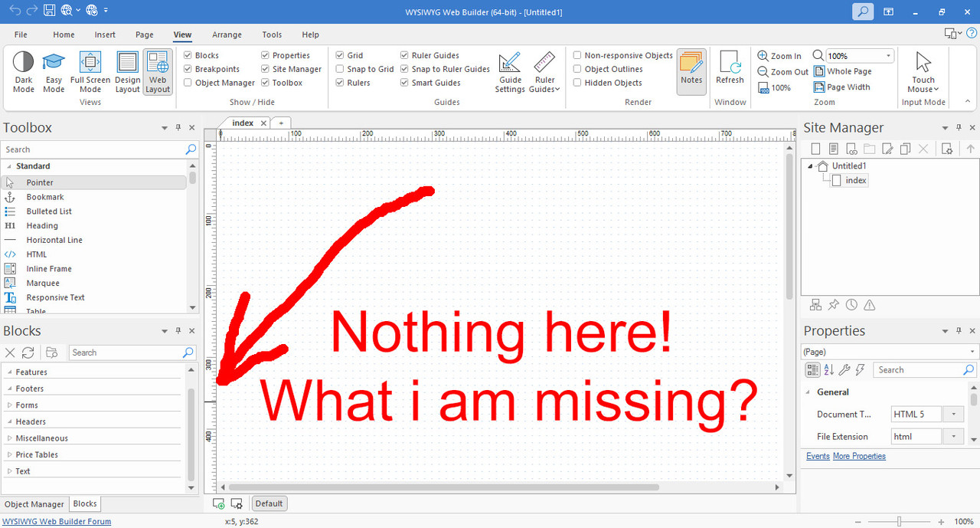The image size is (980, 528).
Task: Set zoom to 100% in ribbon
Action: pos(775,88)
